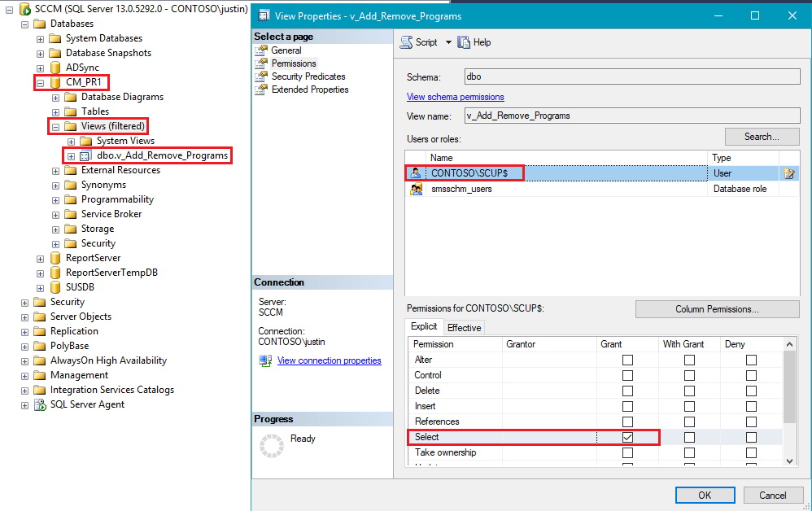
Task: Uncheck Grant for Select permission
Action: click(x=627, y=438)
